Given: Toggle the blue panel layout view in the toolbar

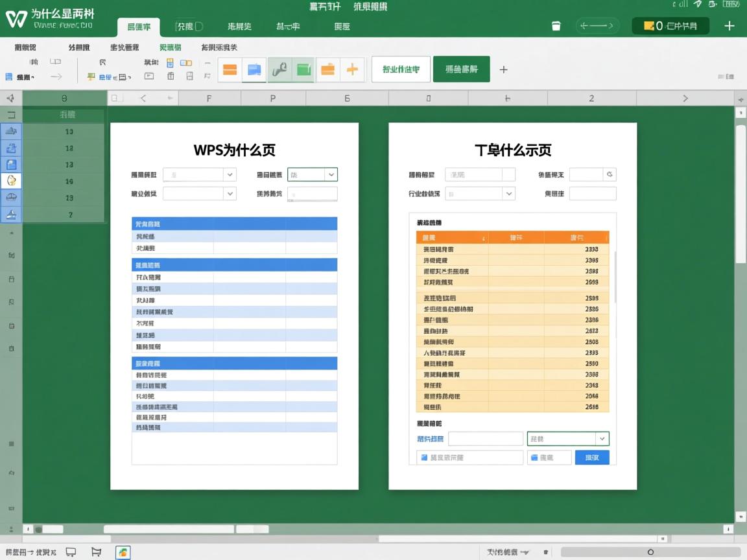Looking at the screenshot, I should click(254, 69).
